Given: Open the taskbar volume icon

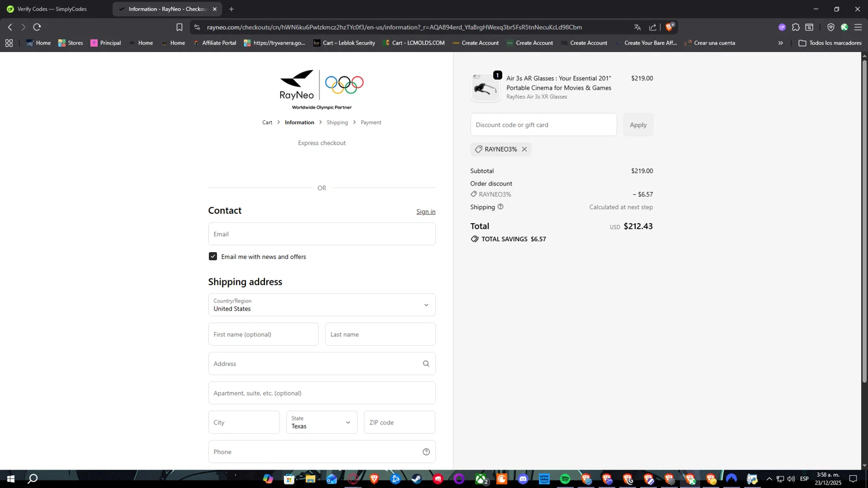Looking at the screenshot, I should pyautogui.click(x=791, y=479).
